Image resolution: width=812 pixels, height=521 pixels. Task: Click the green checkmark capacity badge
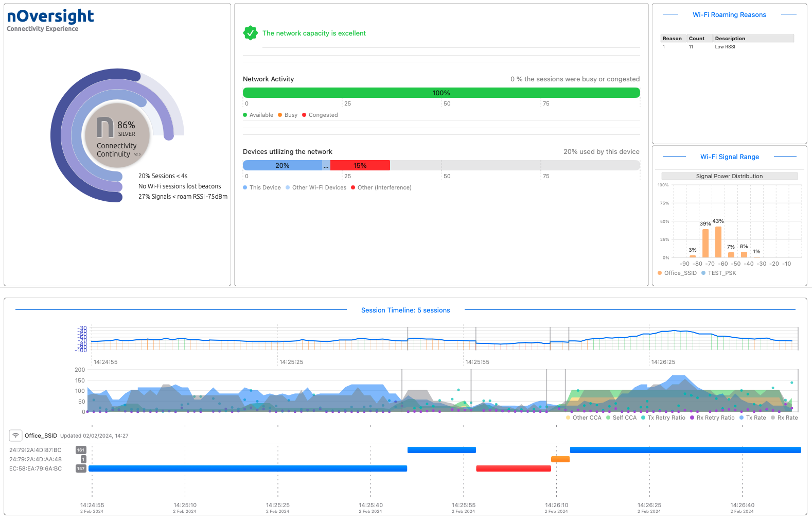(250, 33)
